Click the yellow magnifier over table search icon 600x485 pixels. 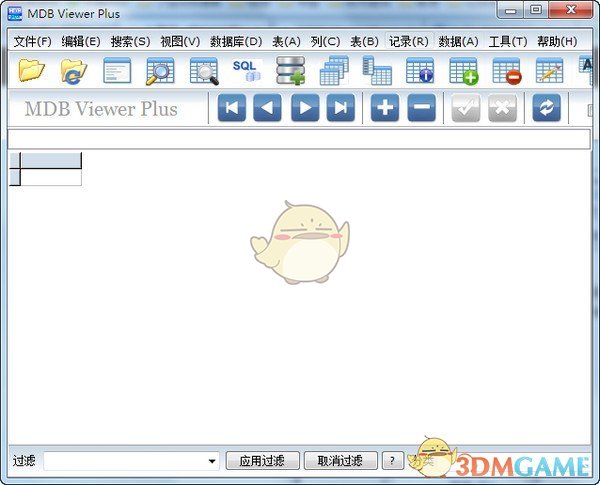(160, 70)
